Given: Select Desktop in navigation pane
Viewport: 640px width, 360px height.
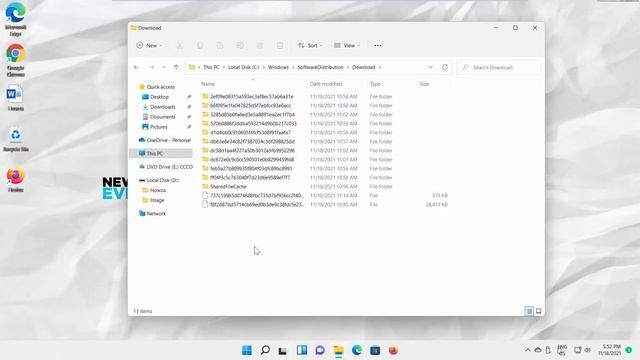Looking at the screenshot, I should (159, 97).
